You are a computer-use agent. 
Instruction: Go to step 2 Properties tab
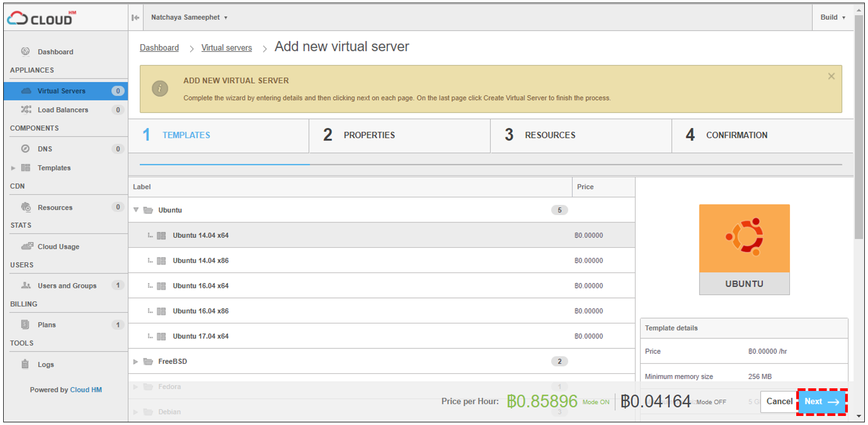coord(400,135)
